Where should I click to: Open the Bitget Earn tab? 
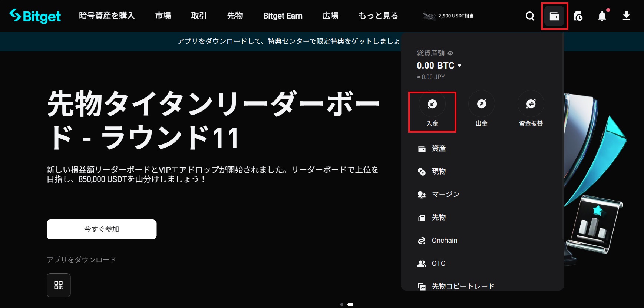283,16
